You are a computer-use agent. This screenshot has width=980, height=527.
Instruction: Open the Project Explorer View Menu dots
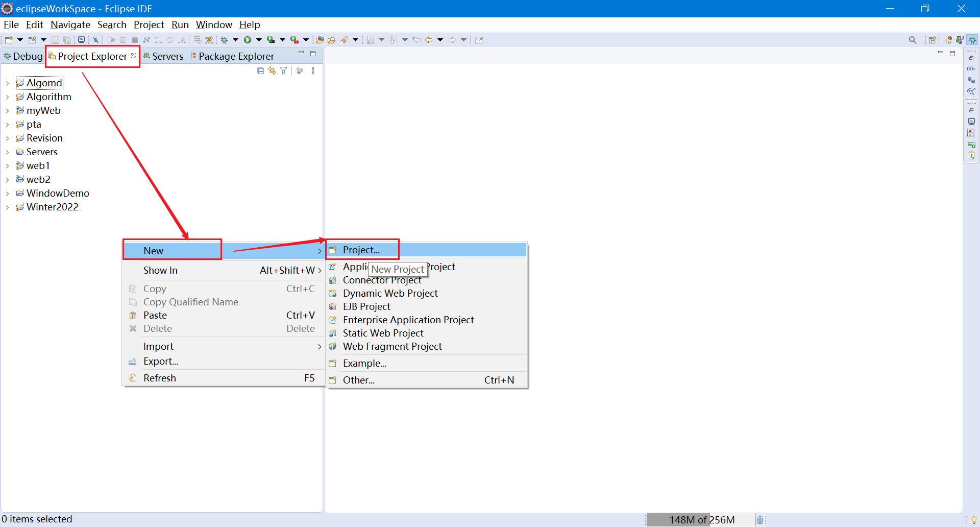coord(313,71)
